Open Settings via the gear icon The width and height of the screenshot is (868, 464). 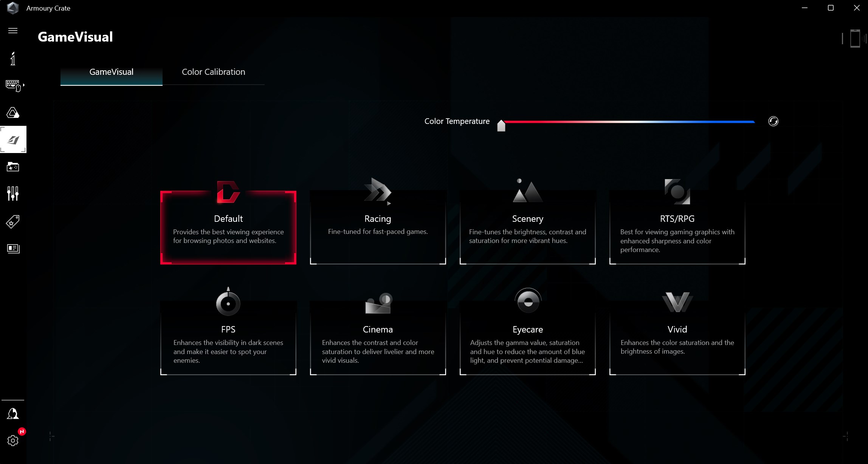pyautogui.click(x=13, y=441)
